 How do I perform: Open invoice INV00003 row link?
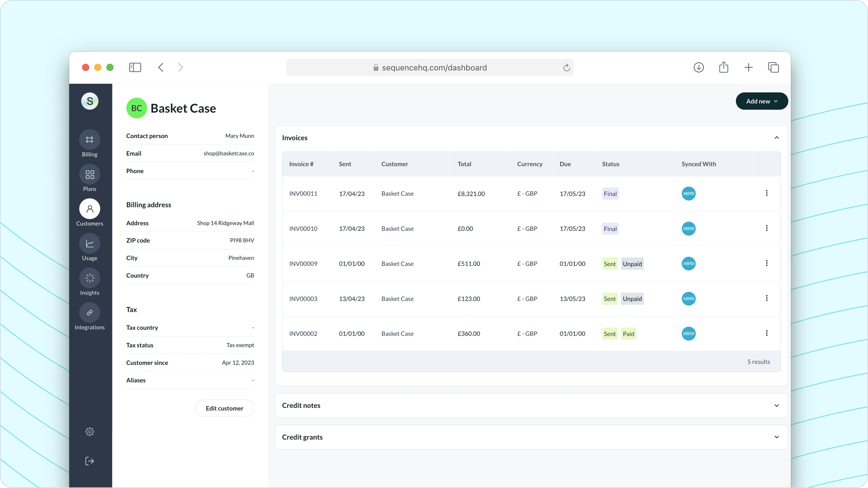pyautogui.click(x=303, y=299)
